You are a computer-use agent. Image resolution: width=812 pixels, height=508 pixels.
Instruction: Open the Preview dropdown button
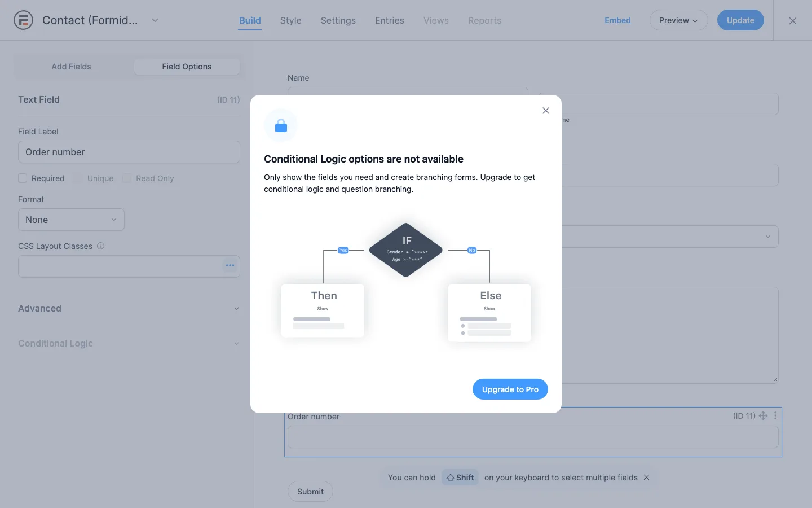678,20
